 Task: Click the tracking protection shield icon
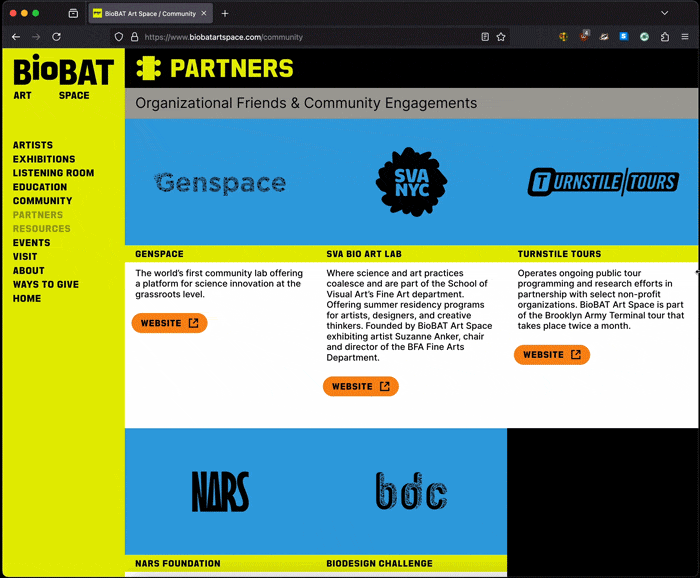coord(119,37)
